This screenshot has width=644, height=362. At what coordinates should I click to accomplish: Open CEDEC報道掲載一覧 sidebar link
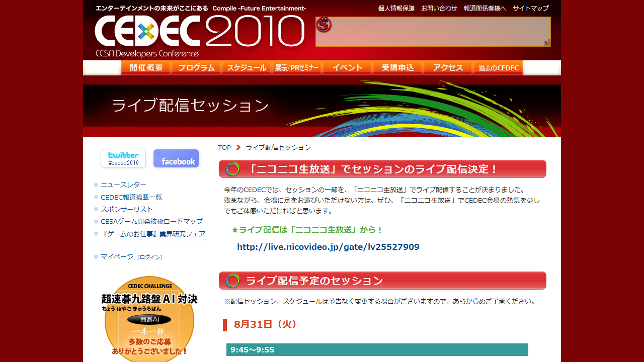[x=131, y=197]
